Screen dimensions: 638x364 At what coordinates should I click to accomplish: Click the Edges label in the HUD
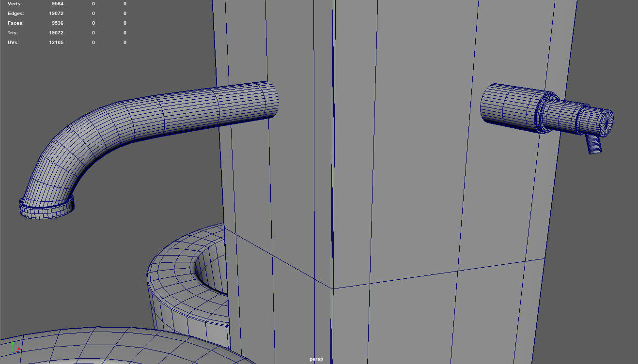pyautogui.click(x=16, y=14)
